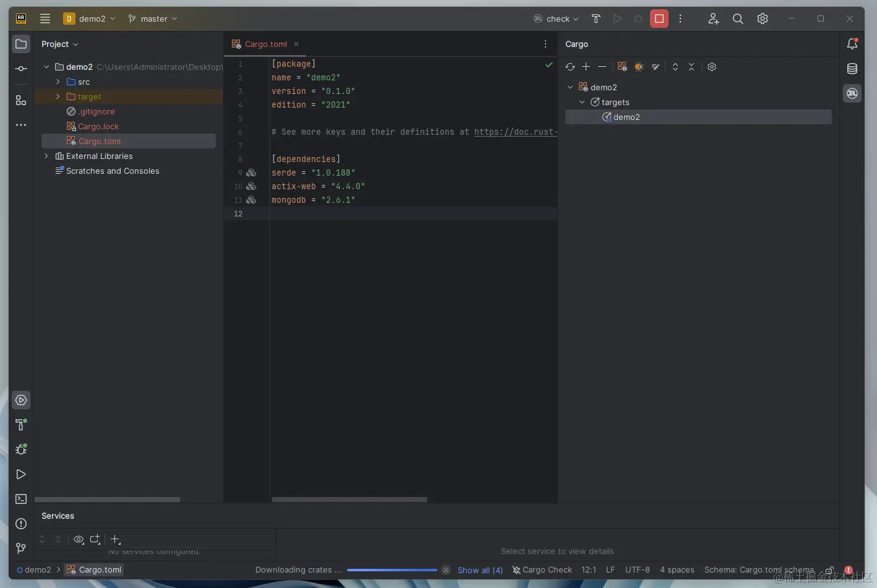Click the actix-web dependency gutter icon

251,186
